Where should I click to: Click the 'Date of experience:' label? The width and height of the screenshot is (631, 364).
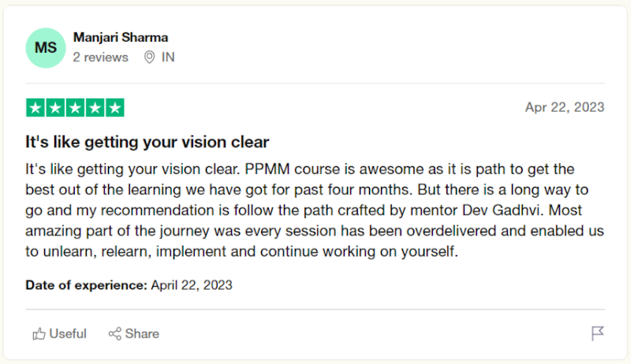[87, 285]
